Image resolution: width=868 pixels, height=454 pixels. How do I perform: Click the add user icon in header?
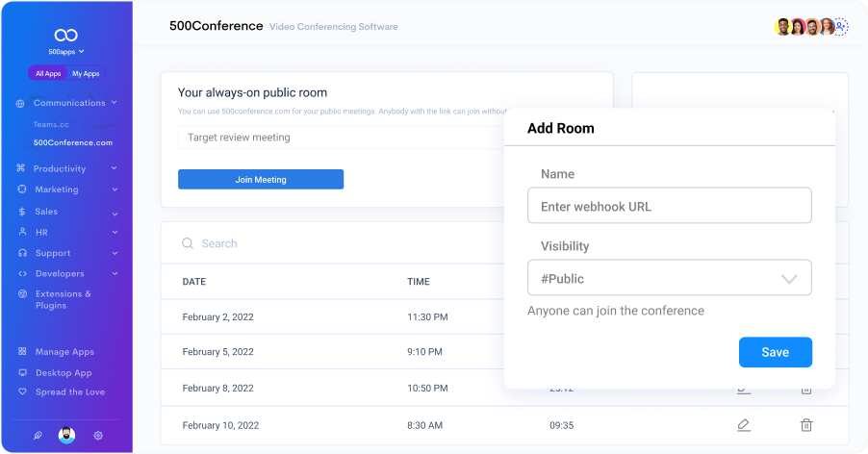841,27
